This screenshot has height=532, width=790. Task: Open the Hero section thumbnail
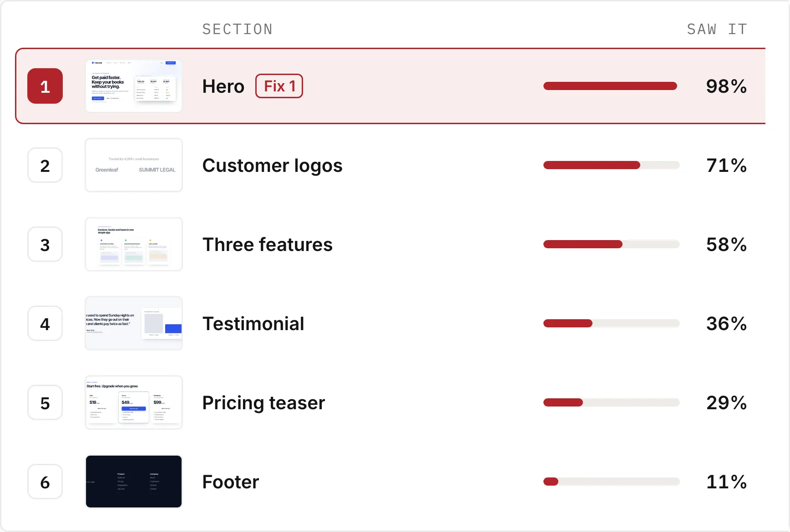coord(134,86)
